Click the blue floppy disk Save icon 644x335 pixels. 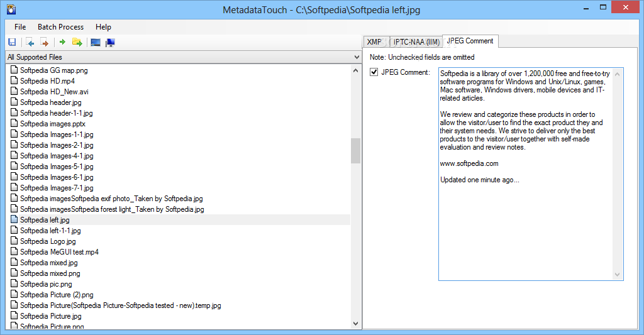(x=12, y=42)
